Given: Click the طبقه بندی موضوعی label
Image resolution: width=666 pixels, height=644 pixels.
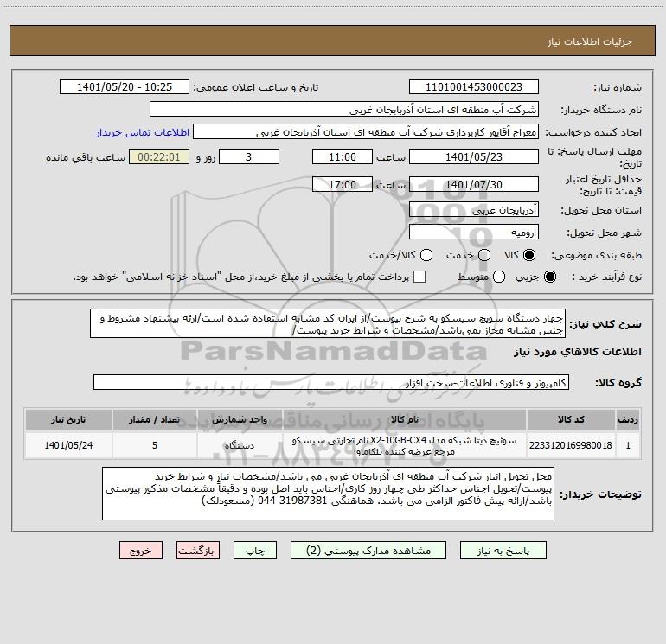Looking at the screenshot, I should (x=596, y=256).
